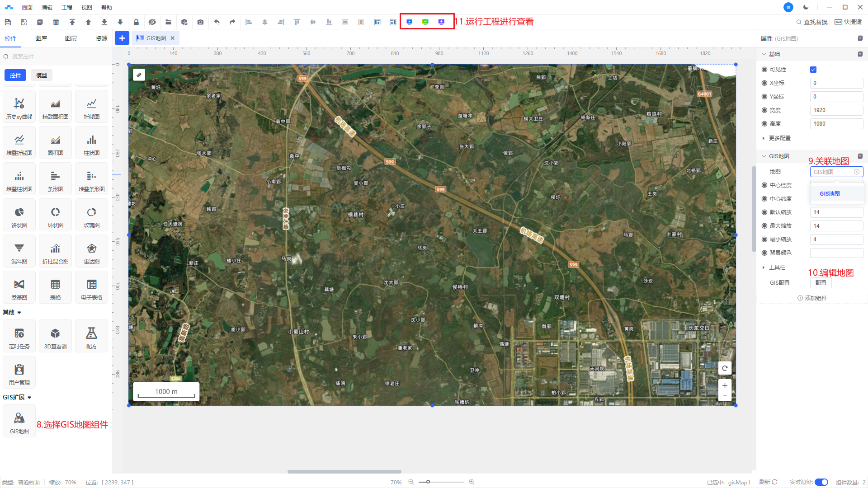This screenshot has width=868, height=488.
Task: Click radio button beside 默认缩放
Action: [x=764, y=212]
